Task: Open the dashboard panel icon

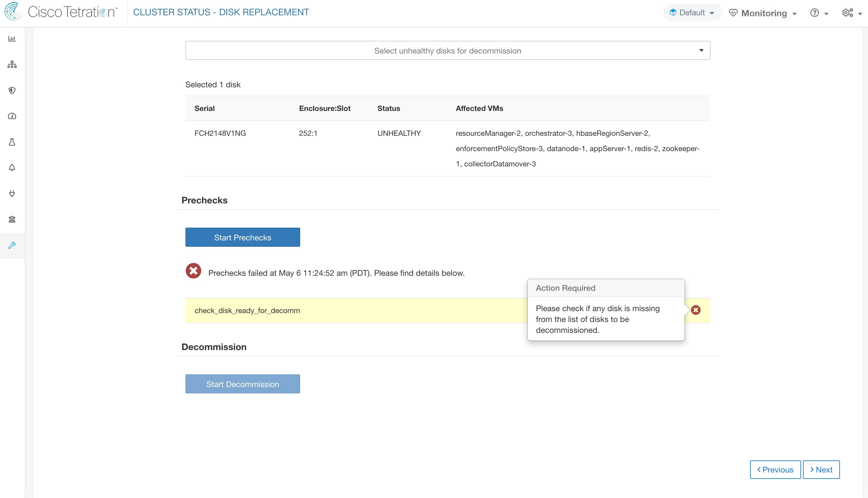Action: click(x=12, y=39)
